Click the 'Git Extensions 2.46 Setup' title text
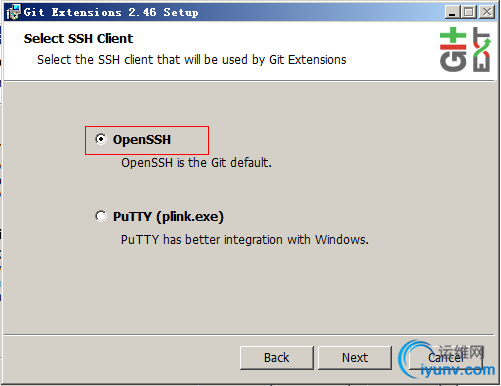 (111, 12)
